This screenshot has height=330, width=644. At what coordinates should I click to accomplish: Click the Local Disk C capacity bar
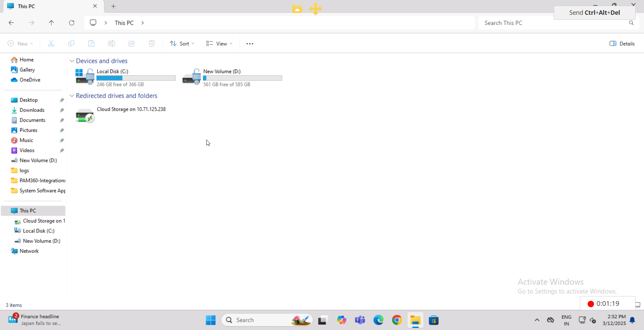(x=136, y=78)
